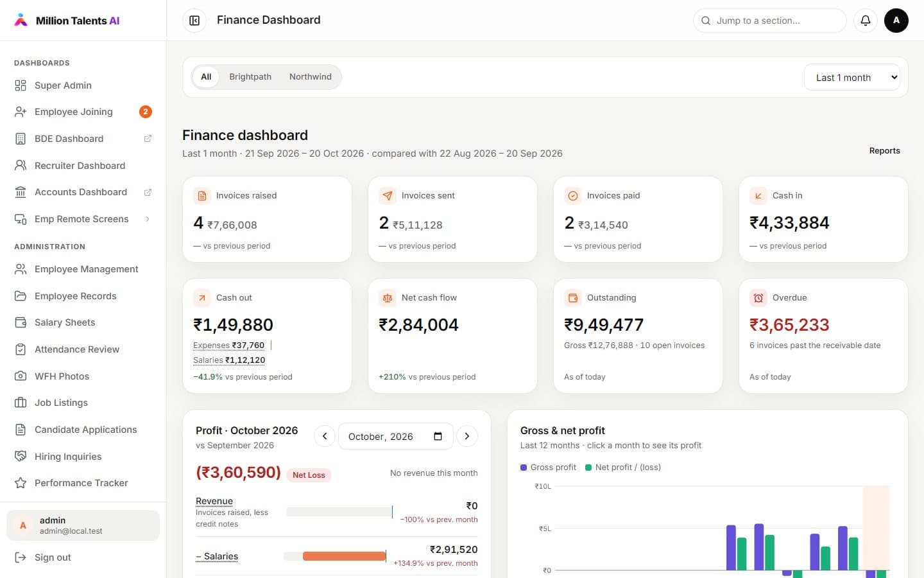Open the Reports link
924x578 pixels.
click(884, 151)
